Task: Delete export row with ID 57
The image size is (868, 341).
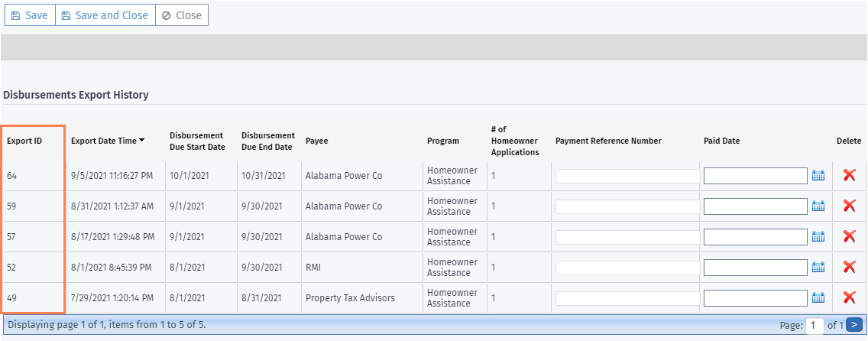Action: tap(849, 236)
